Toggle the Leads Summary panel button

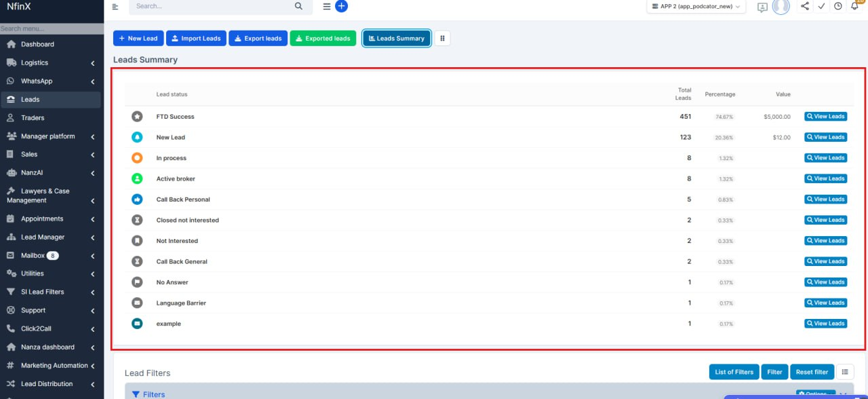click(x=397, y=39)
